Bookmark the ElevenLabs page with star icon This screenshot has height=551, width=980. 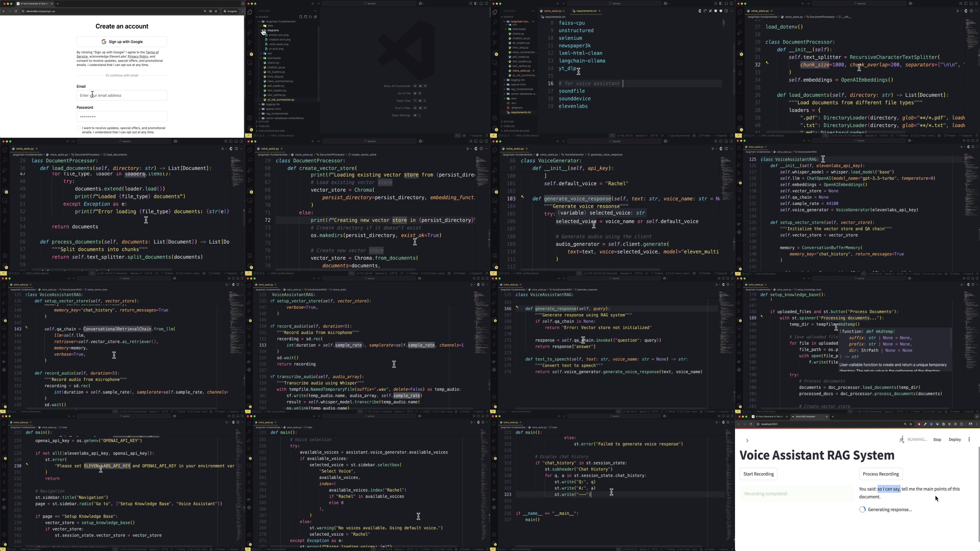click(216, 11)
